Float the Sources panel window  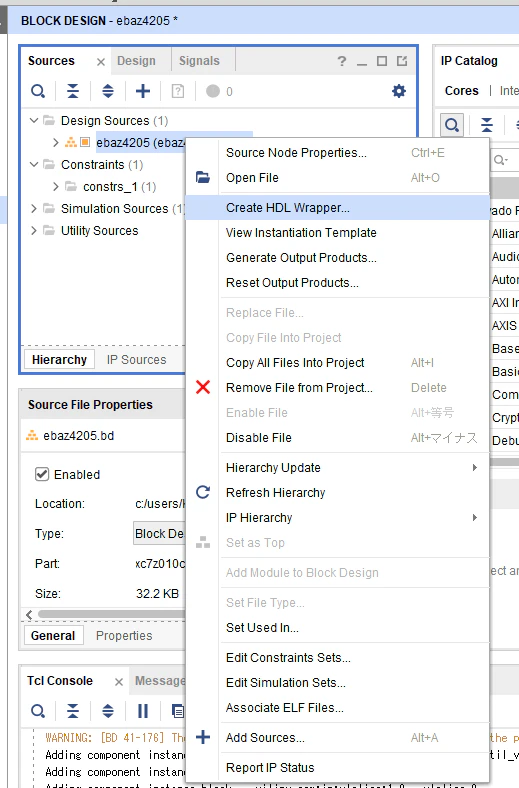click(x=402, y=61)
